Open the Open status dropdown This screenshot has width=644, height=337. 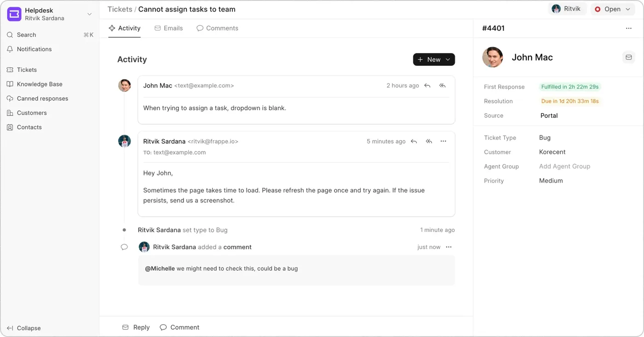tap(612, 9)
